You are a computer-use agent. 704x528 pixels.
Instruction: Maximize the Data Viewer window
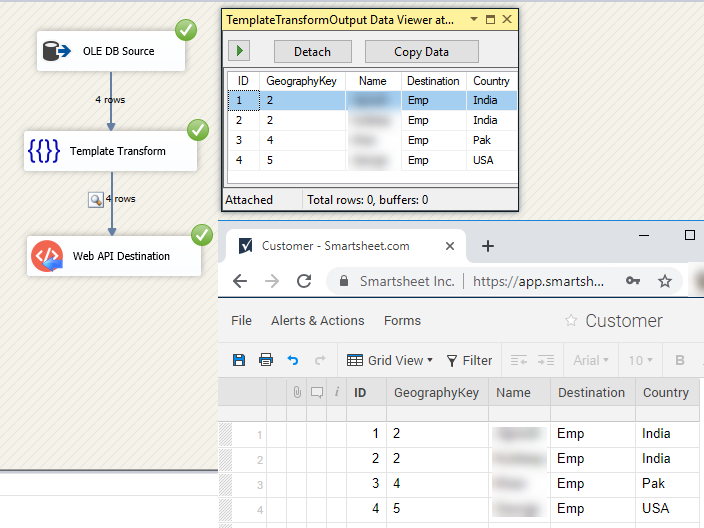click(x=490, y=19)
